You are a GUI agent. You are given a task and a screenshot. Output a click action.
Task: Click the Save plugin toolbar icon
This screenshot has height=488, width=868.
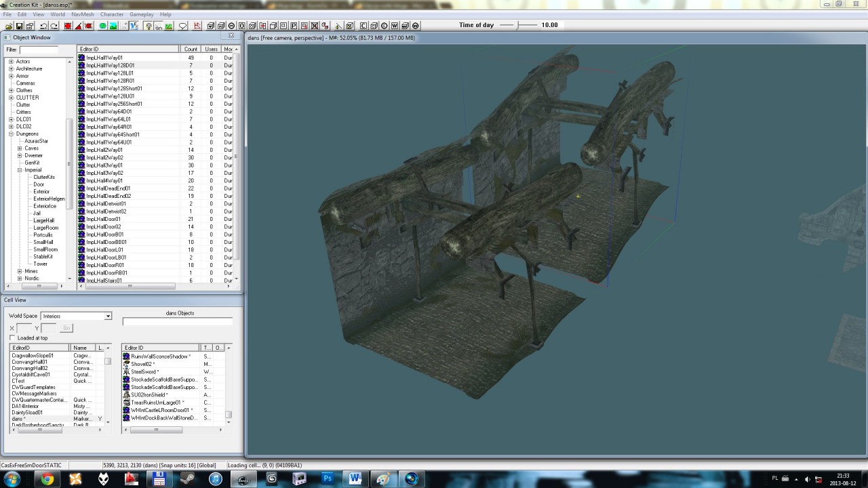pyautogui.click(x=20, y=26)
